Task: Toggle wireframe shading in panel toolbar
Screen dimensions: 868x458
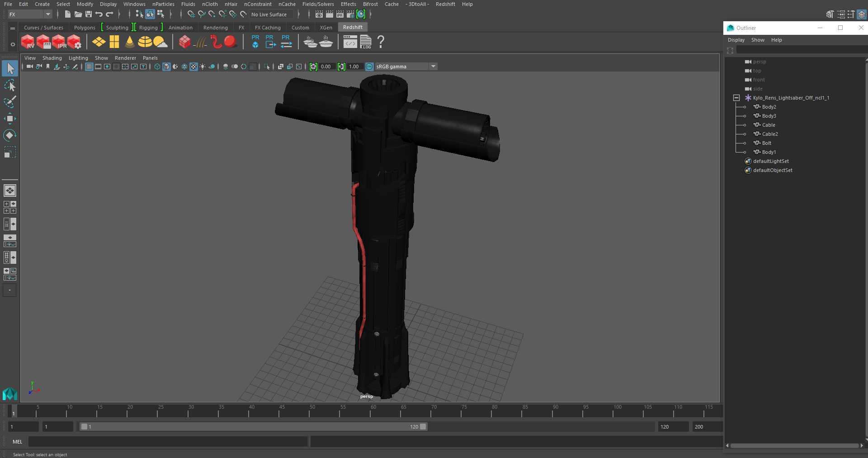Action: [x=157, y=67]
